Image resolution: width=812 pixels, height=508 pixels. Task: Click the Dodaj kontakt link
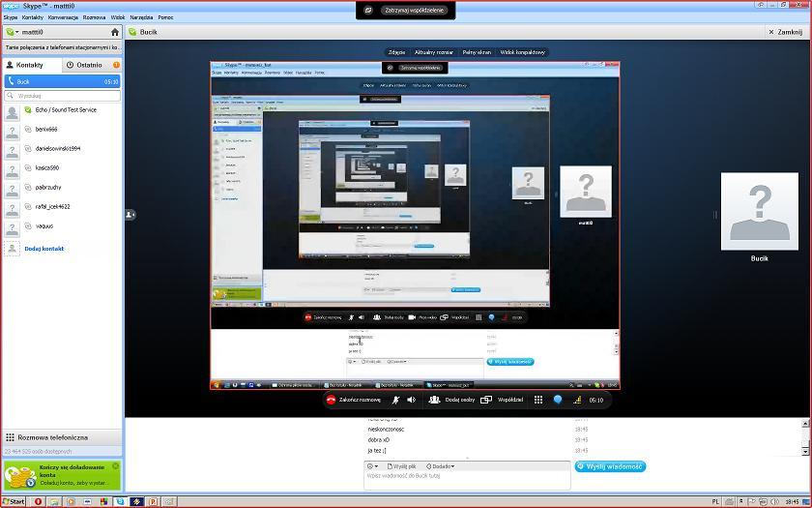(x=44, y=249)
